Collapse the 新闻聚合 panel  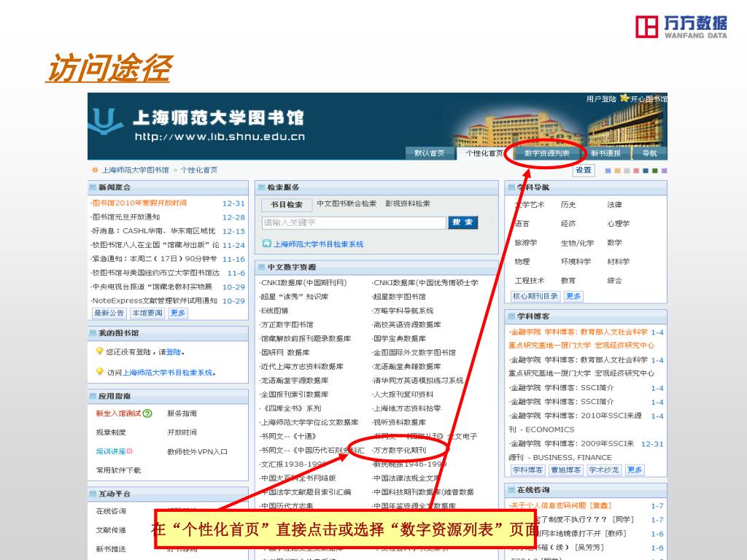pyautogui.click(x=93, y=187)
